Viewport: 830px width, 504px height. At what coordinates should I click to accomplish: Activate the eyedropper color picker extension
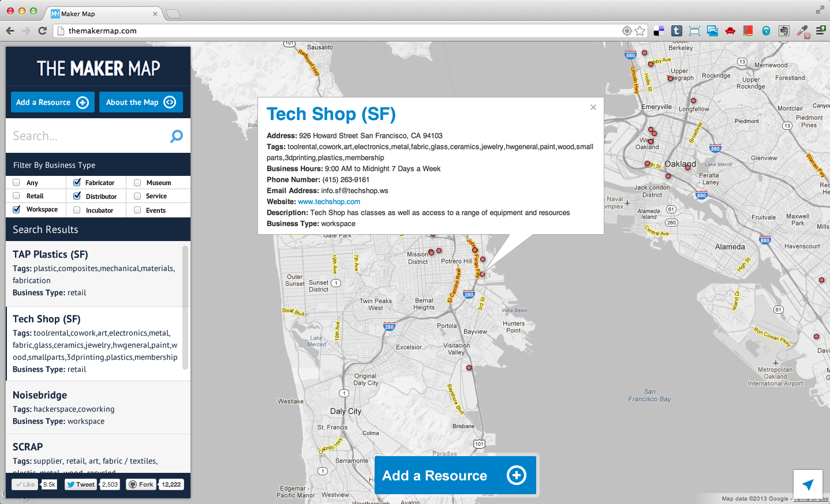802,31
